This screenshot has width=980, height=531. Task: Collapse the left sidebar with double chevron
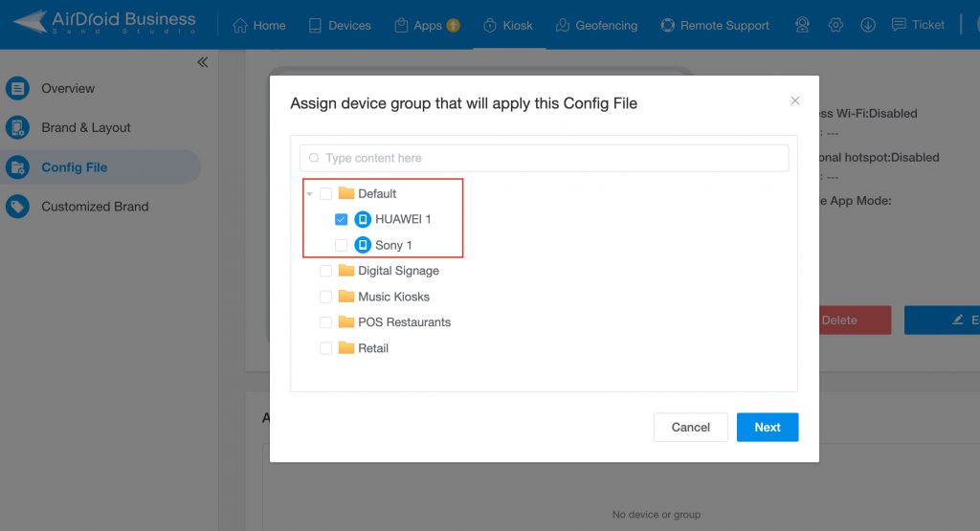point(203,62)
